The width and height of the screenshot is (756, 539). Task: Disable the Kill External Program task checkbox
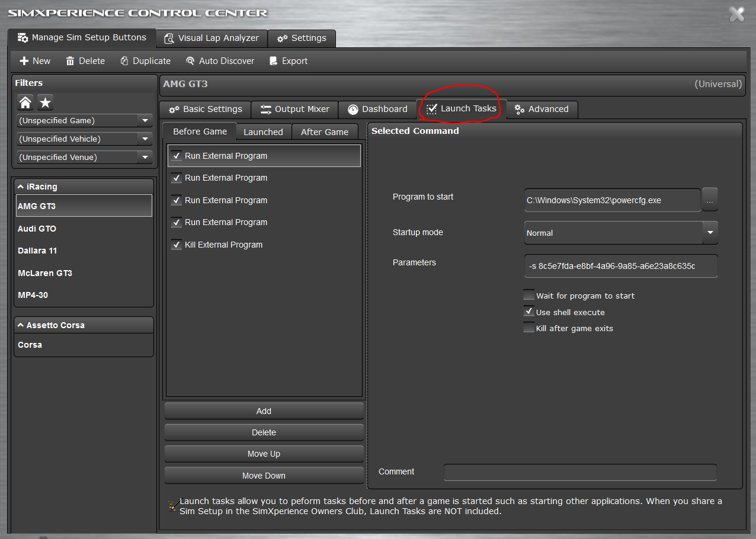[x=177, y=245]
